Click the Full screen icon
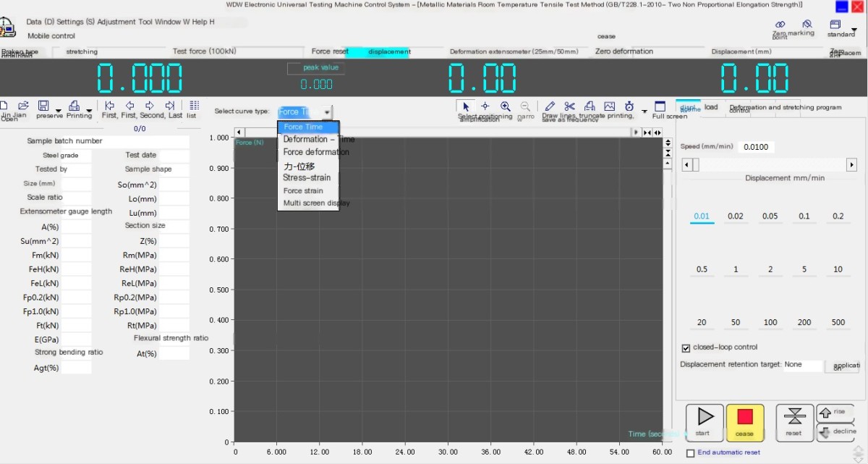The image size is (868, 464). [660, 106]
